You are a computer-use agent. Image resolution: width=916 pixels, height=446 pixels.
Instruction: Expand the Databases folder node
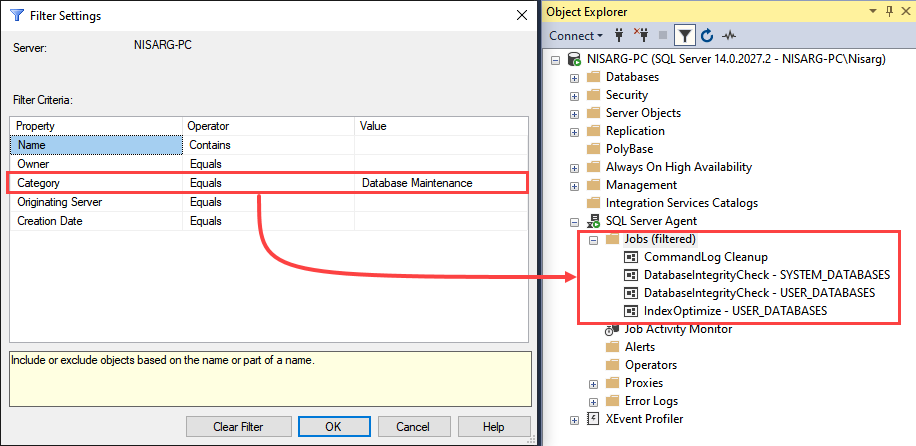(575, 77)
